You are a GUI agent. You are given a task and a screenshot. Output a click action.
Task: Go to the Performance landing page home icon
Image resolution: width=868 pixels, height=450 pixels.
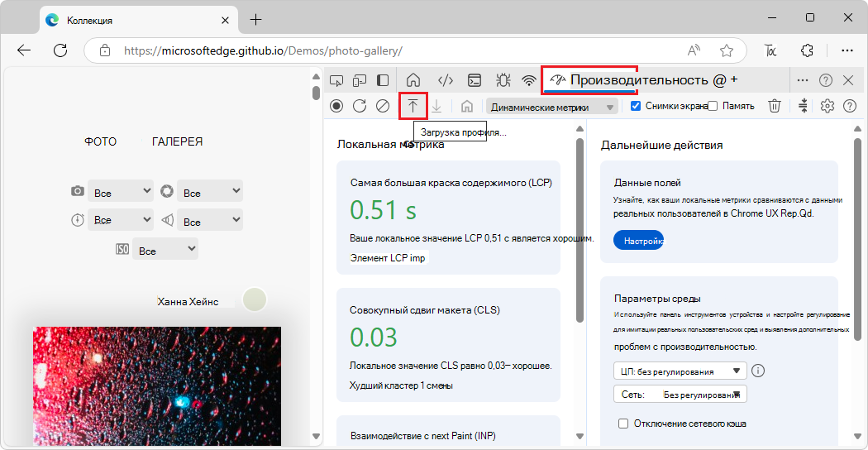point(467,106)
